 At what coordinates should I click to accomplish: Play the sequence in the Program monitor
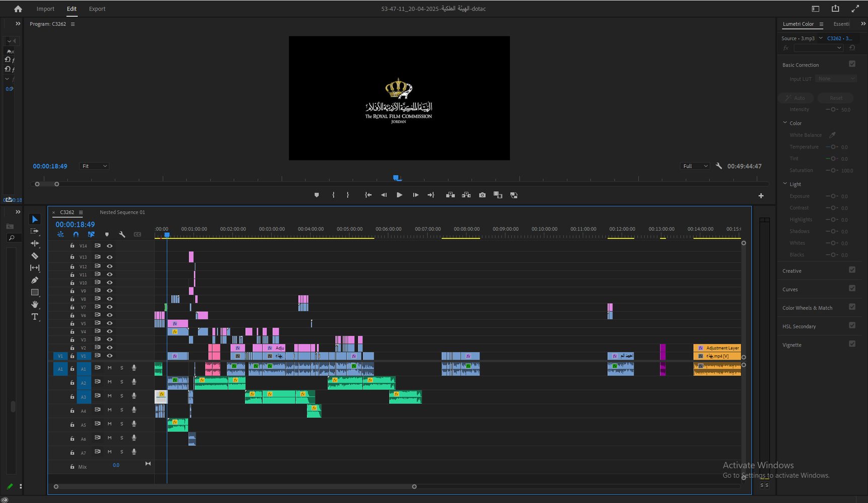pos(399,195)
